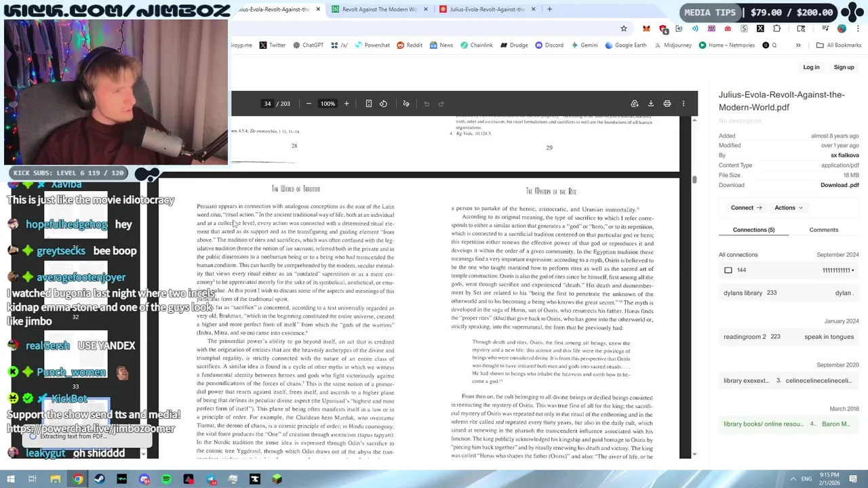Open Telegram from the taskbar

[211, 479]
